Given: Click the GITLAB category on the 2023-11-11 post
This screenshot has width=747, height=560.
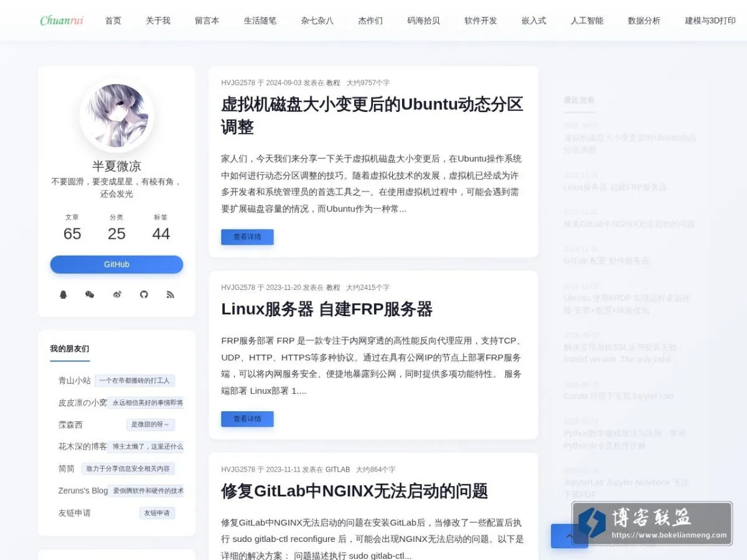Looking at the screenshot, I should point(338,470).
